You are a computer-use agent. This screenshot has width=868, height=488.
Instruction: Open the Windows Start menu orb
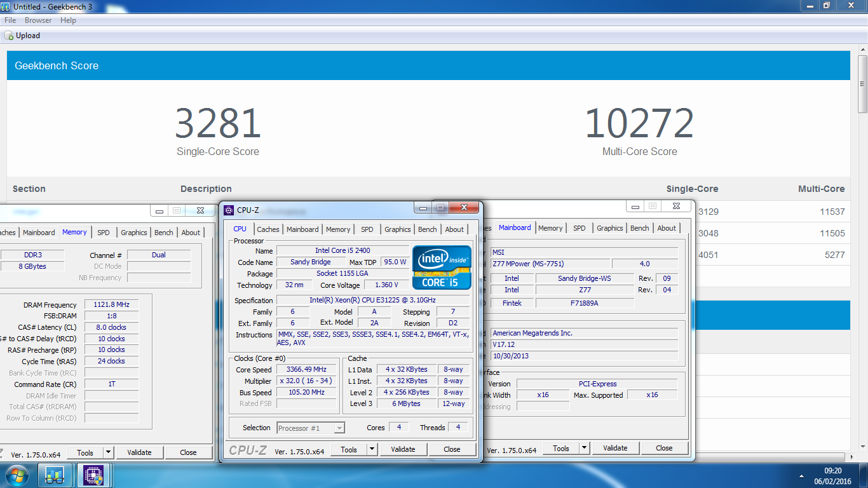(17, 475)
